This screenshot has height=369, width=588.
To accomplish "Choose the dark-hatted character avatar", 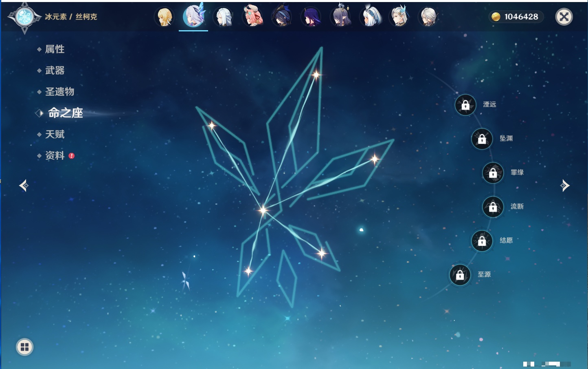I will click(x=282, y=17).
